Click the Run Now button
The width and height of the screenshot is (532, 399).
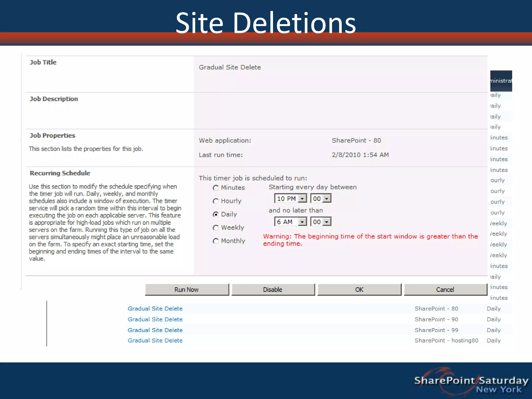[x=187, y=289]
